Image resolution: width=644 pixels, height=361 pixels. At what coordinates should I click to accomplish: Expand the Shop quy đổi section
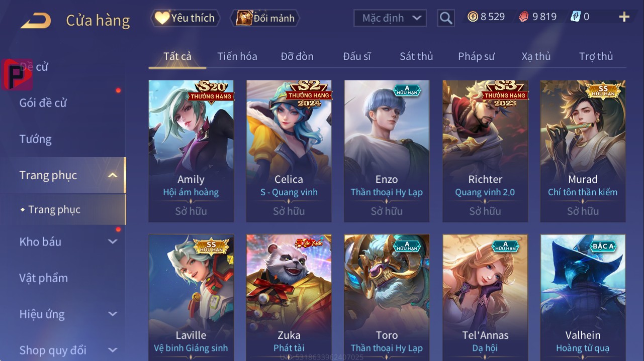click(x=113, y=350)
